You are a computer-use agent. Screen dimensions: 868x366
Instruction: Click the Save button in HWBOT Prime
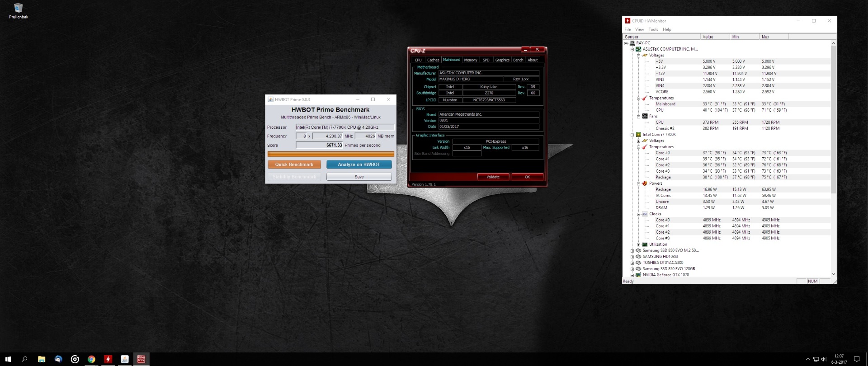click(x=359, y=177)
